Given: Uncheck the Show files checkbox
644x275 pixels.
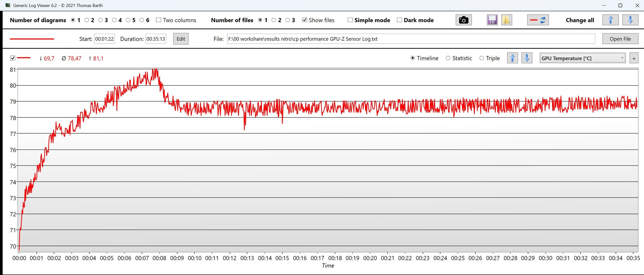Looking at the screenshot, I should coord(304,20).
